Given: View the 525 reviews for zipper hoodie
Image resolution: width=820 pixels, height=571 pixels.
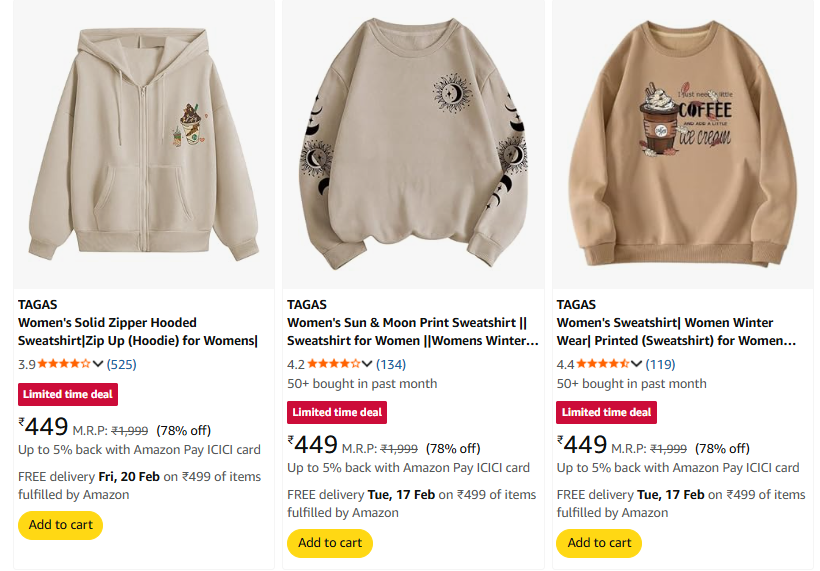Looking at the screenshot, I should 122,364.
